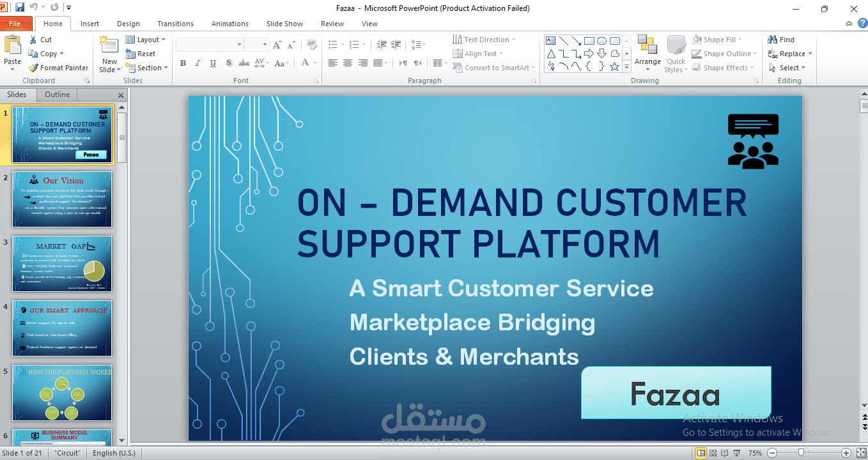868x460 pixels.
Task: Toggle Italic formatting
Action: 198,63
